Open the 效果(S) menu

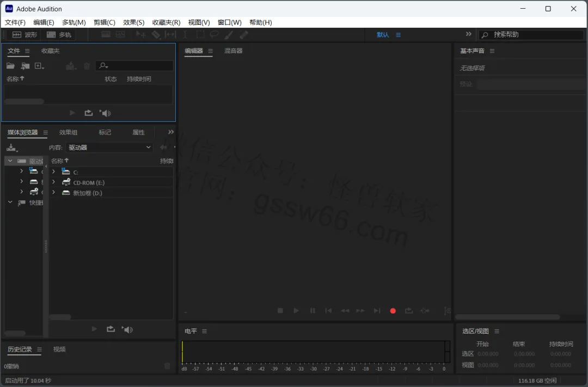coord(133,22)
